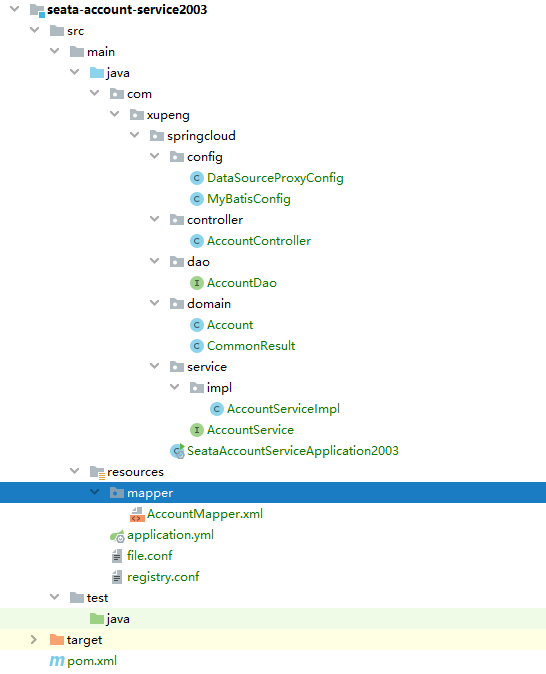Select the AccountDao file name
546x674 pixels.
(x=242, y=283)
